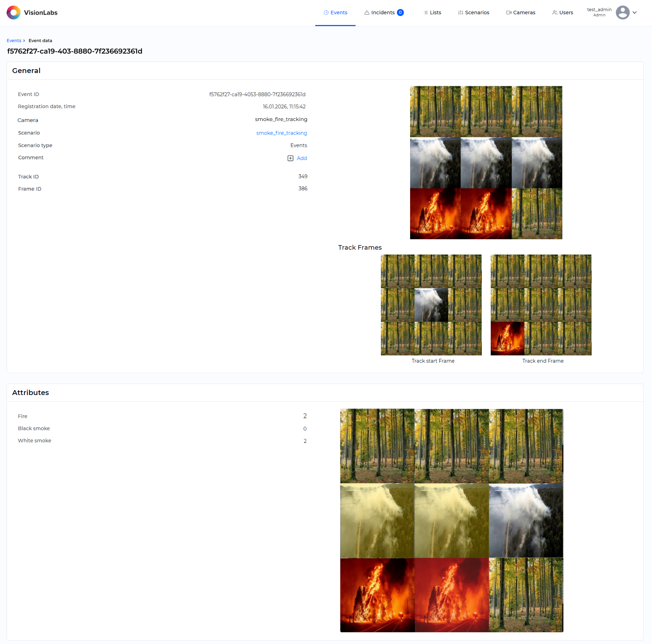Click the list icon next to Lists
652x644 pixels.
tap(426, 12)
